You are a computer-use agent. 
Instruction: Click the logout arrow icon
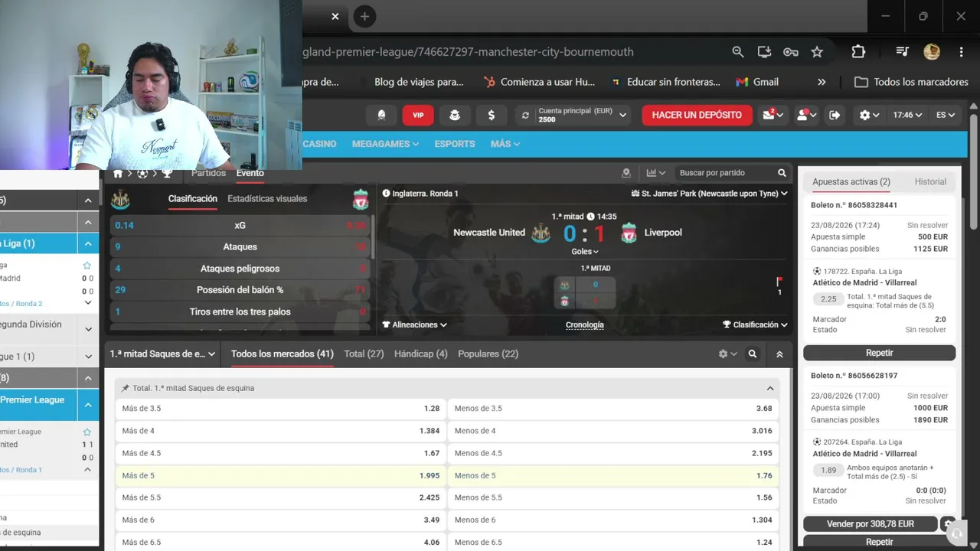(835, 115)
